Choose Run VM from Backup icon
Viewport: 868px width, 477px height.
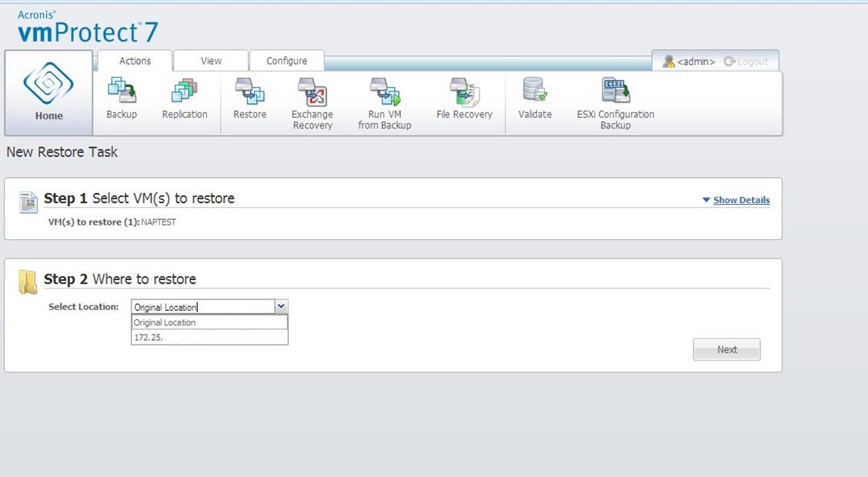(x=385, y=92)
